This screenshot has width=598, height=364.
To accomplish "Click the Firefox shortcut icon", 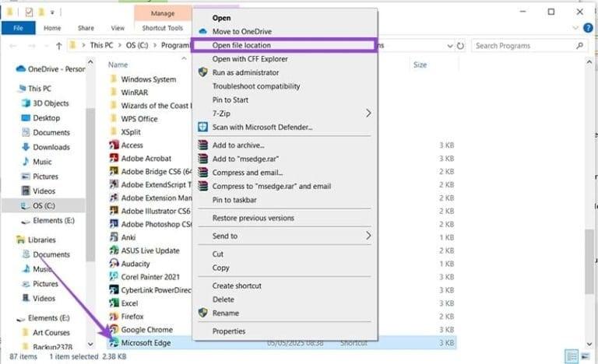I will tap(114, 317).
